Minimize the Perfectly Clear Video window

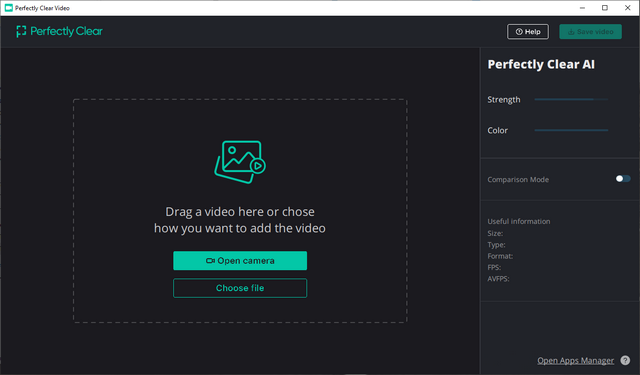point(582,8)
